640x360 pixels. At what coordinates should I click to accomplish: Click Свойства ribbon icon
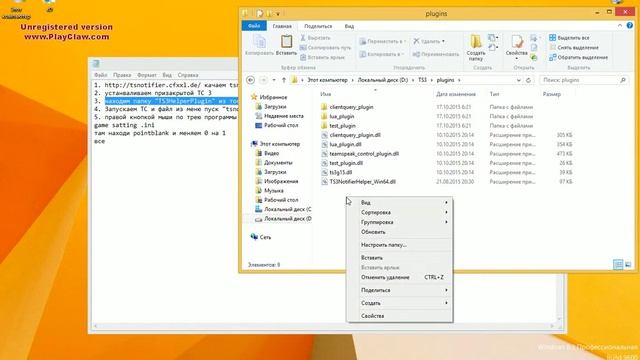click(x=516, y=47)
